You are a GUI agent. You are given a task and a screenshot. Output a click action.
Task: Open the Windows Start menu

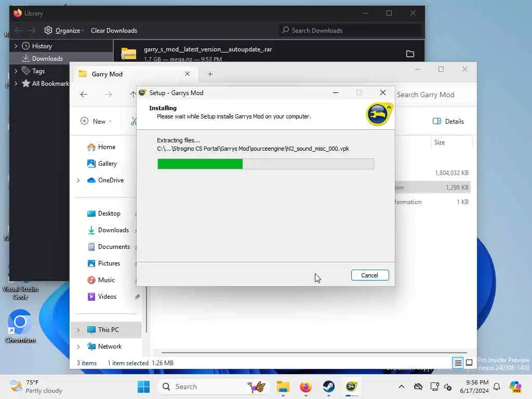tap(143, 387)
